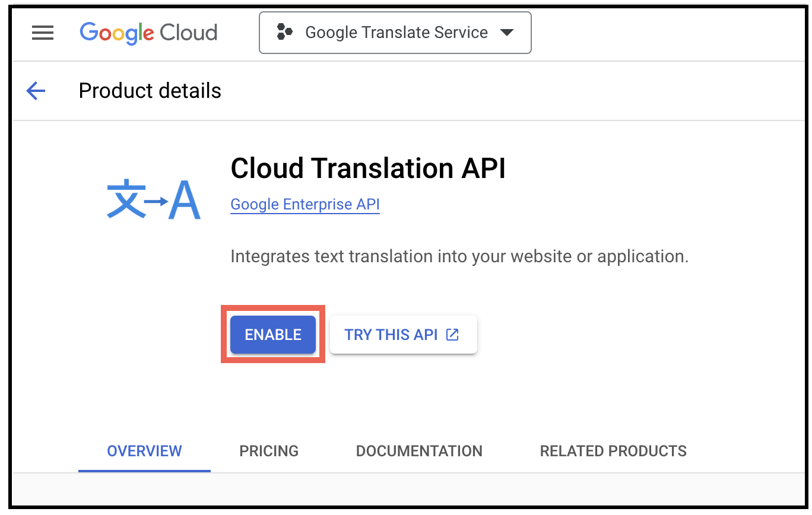Switch to the OVERVIEW tab
812x515 pixels.
tap(144, 452)
